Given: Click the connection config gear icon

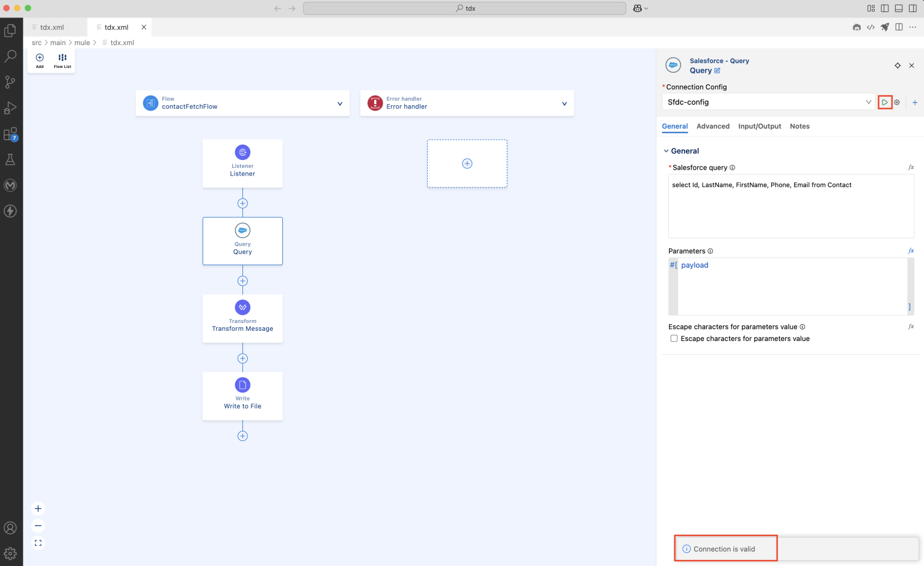Looking at the screenshot, I should coord(897,102).
